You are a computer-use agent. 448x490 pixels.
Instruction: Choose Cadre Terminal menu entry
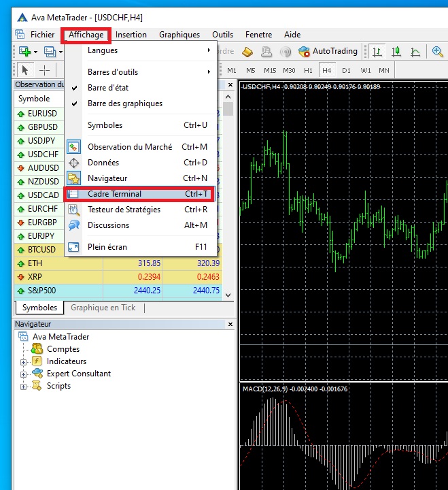pyautogui.click(x=139, y=194)
